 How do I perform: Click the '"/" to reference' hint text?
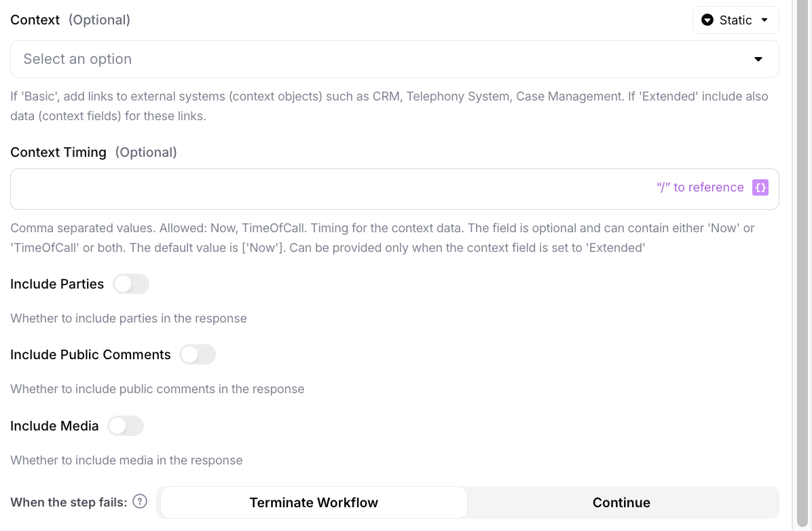[x=700, y=187]
